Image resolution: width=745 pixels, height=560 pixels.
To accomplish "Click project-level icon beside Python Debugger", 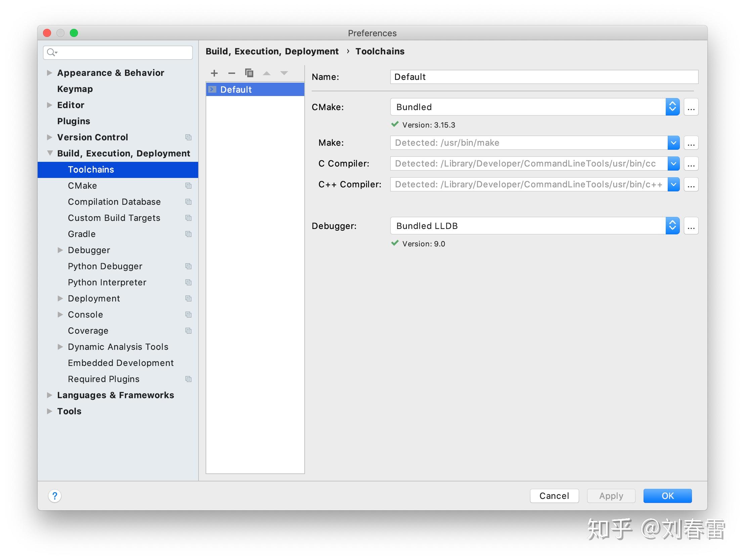I will pyautogui.click(x=188, y=266).
